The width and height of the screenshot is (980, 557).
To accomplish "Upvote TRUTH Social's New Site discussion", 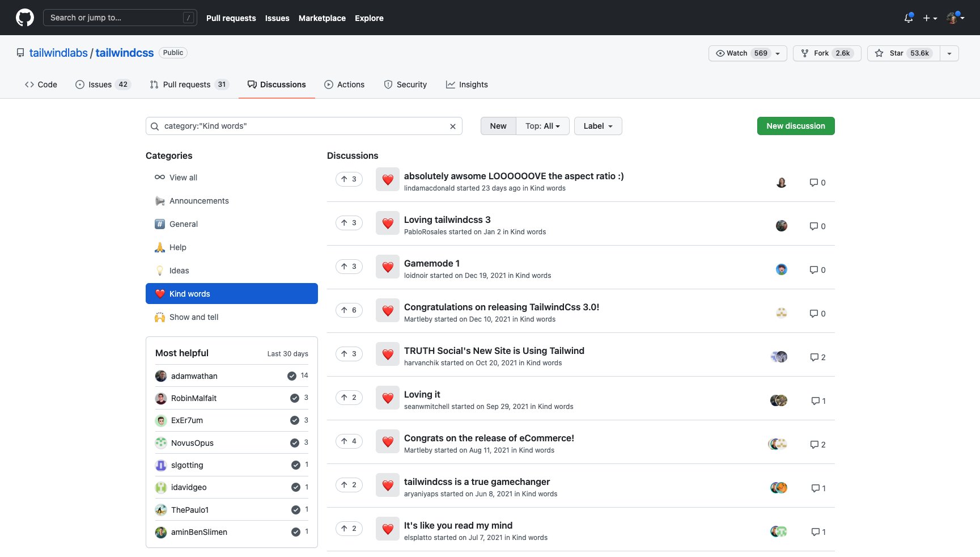I will pos(349,354).
